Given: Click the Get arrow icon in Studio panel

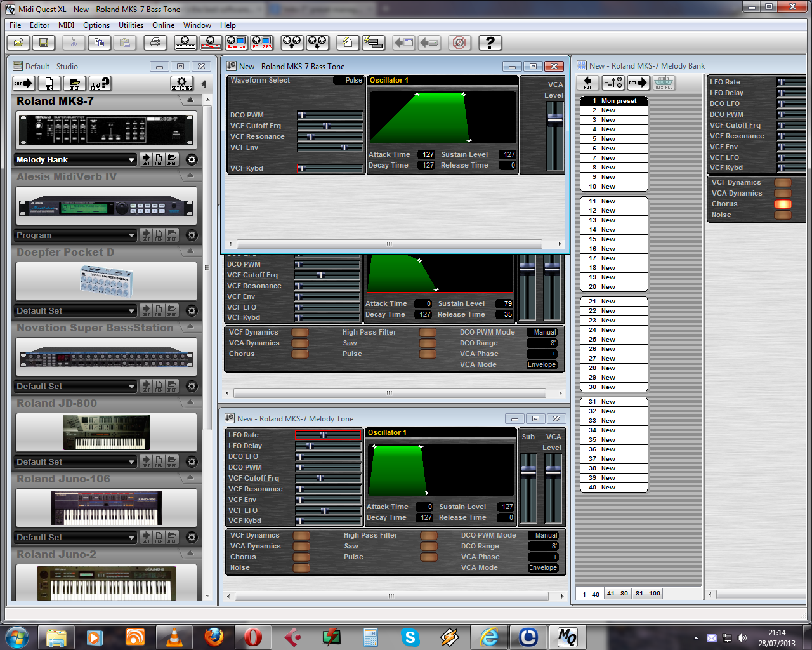Looking at the screenshot, I should tap(24, 83).
